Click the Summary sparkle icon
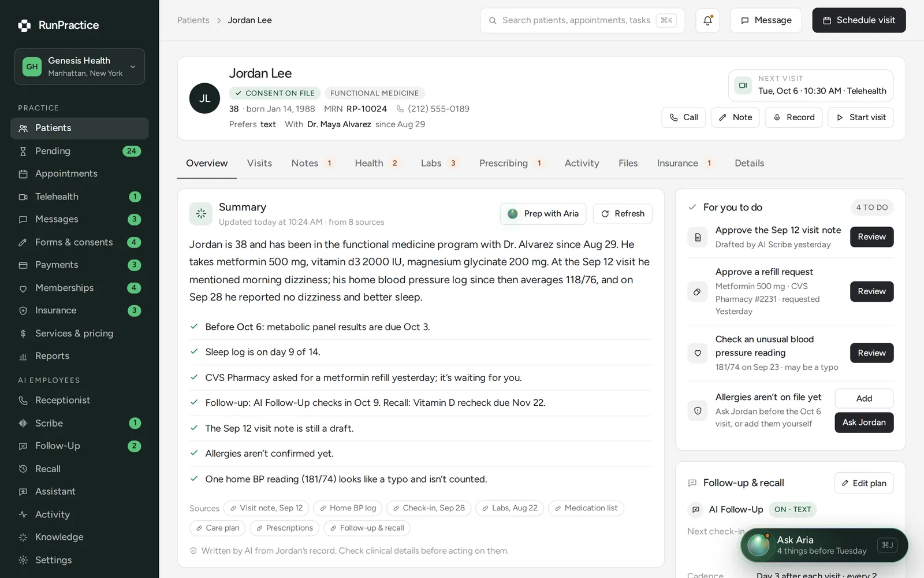 (200, 214)
